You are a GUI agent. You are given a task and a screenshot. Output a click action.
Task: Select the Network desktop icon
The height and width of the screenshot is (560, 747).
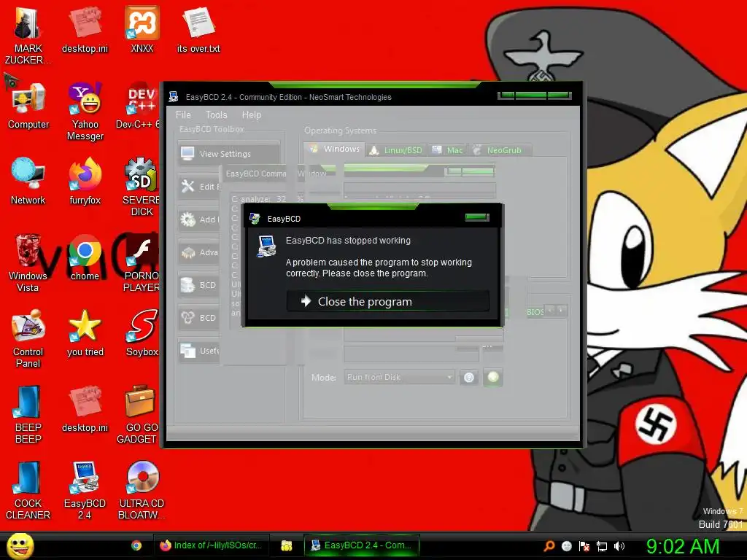(28, 182)
